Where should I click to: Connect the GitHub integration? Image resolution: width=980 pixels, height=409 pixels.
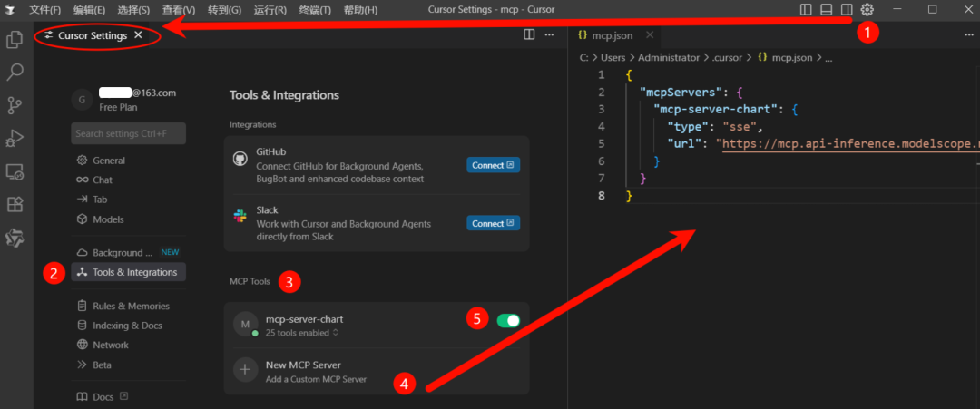coord(493,165)
